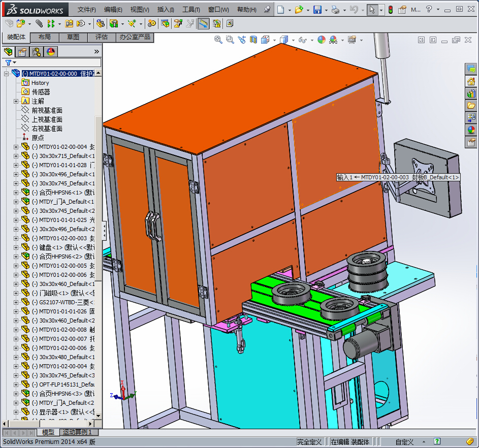The height and width of the screenshot is (448, 479).
Task: Click the Rebuild traffic light icon
Action: point(391,10)
